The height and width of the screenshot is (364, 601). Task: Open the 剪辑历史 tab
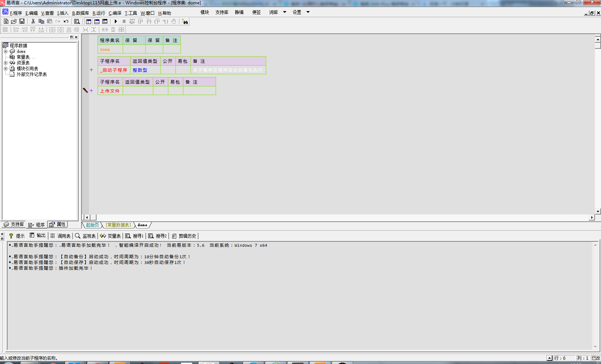click(x=184, y=236)
